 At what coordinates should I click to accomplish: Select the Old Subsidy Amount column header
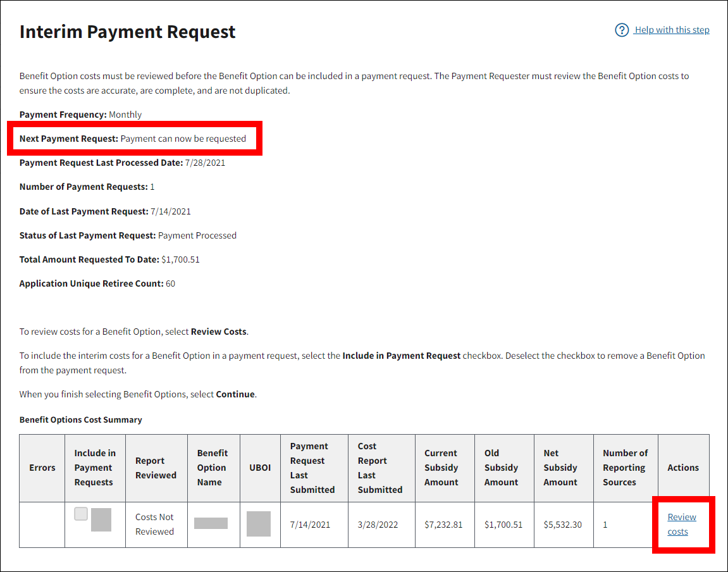[502, 468]
